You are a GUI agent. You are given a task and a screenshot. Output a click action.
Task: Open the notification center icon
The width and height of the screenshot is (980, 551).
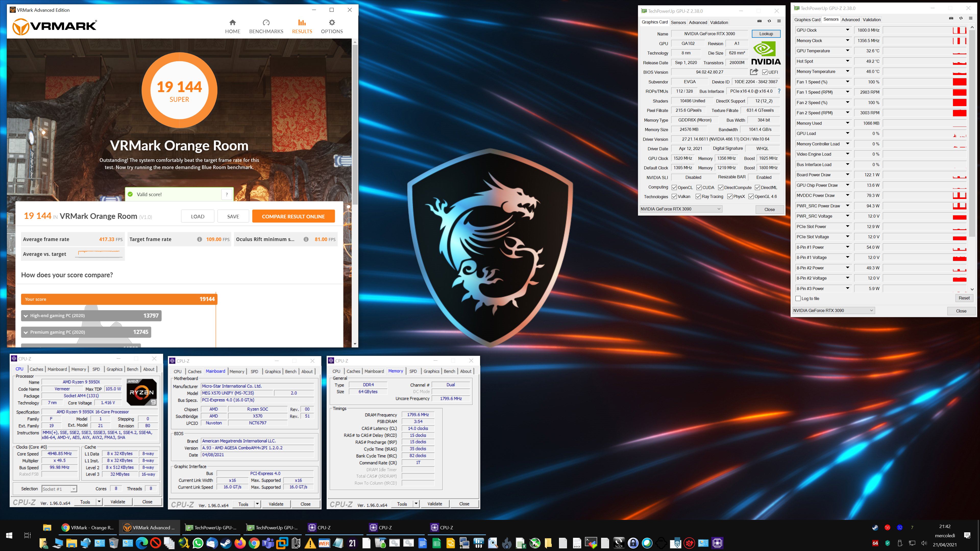[967, 535]
